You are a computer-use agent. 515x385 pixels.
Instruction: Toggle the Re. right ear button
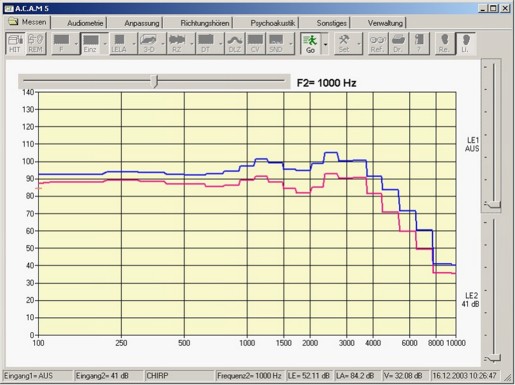(445, 44)
